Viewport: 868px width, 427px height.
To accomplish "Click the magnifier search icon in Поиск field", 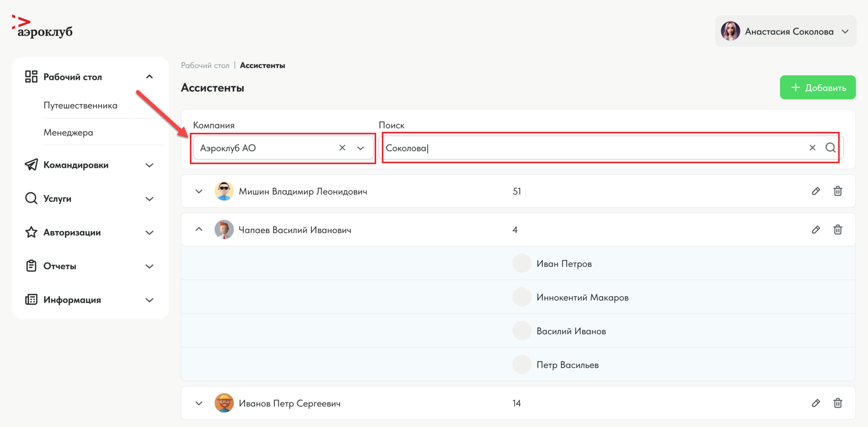I will (830, 148).
